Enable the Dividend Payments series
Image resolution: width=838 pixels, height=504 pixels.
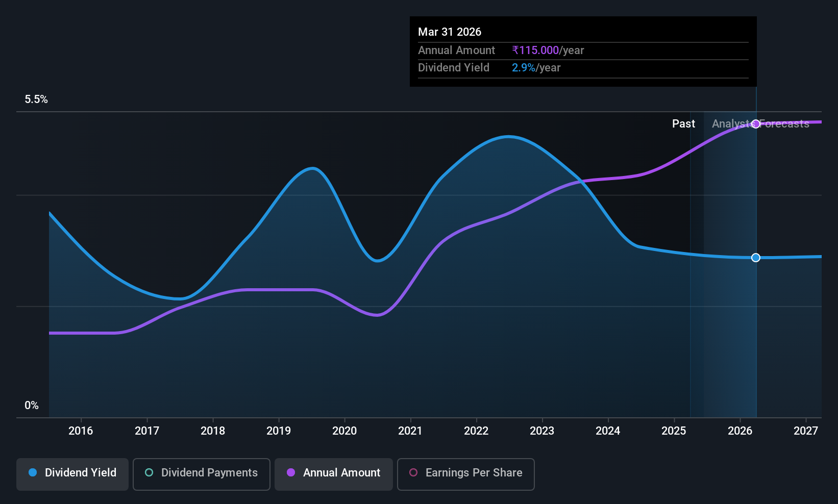coord(202,474)
